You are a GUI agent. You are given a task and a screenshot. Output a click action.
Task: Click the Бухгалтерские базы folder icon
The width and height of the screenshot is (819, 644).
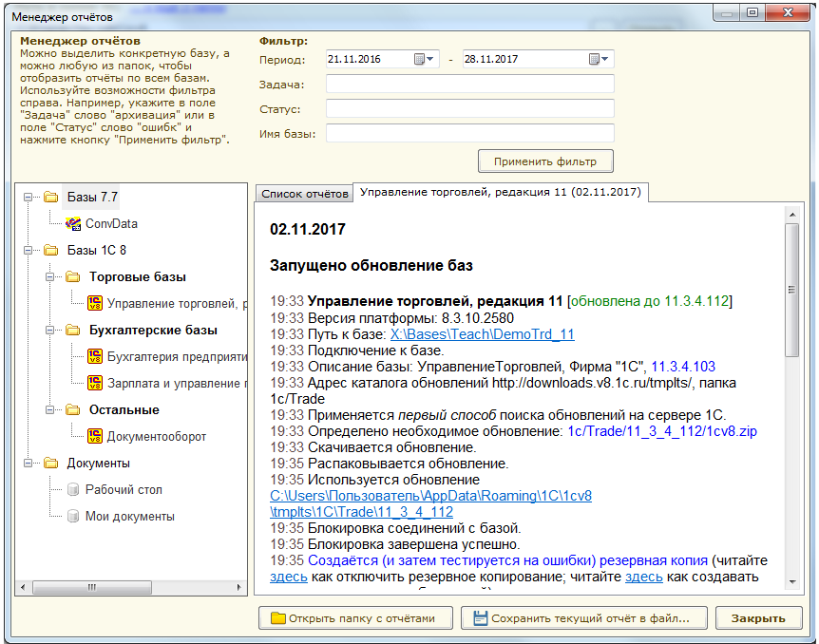tap(73, 331)
